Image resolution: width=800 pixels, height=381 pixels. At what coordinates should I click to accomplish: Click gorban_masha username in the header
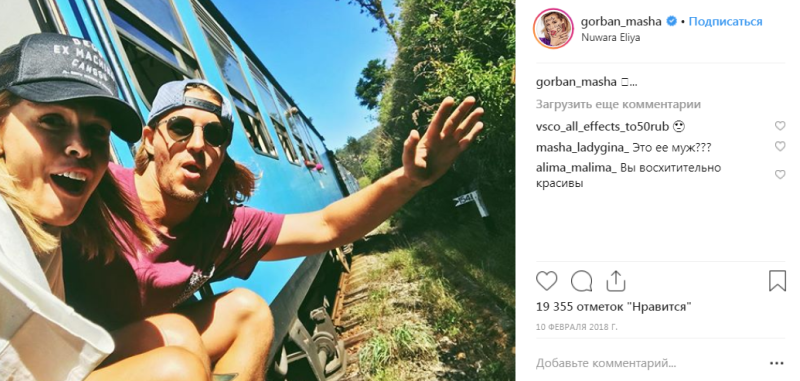coord(621,21)
